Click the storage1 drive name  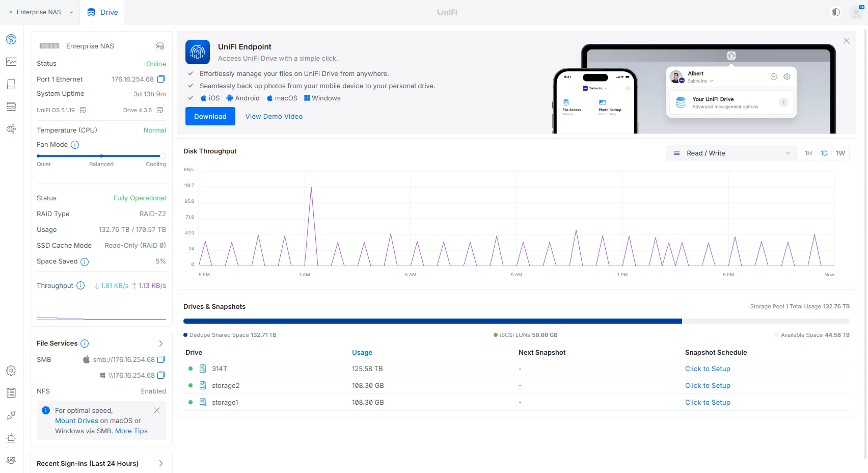[225, 402]
